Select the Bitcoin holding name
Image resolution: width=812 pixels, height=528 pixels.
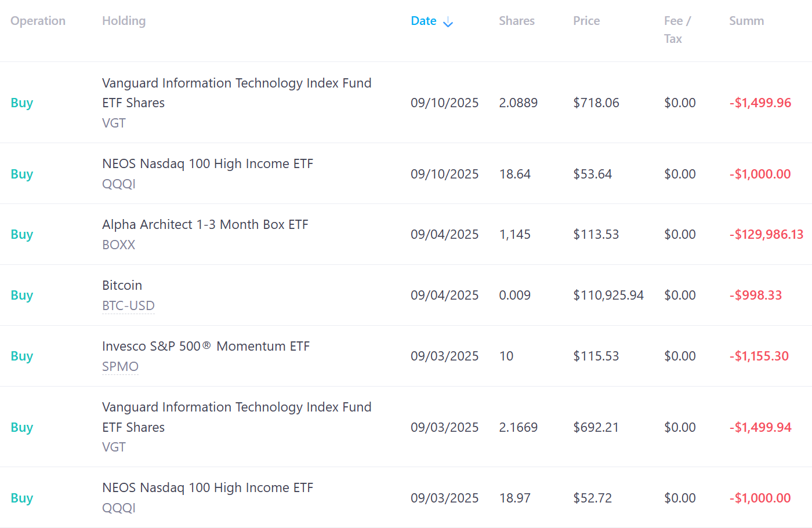click(x=122, y=285)
